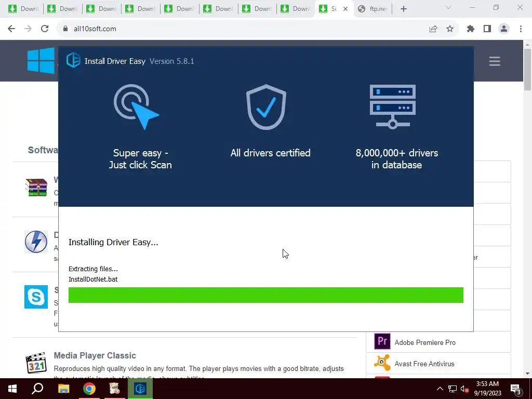Switch to the ftp.ne browser tab
532x399 pixels.
(x=373, y=9)
